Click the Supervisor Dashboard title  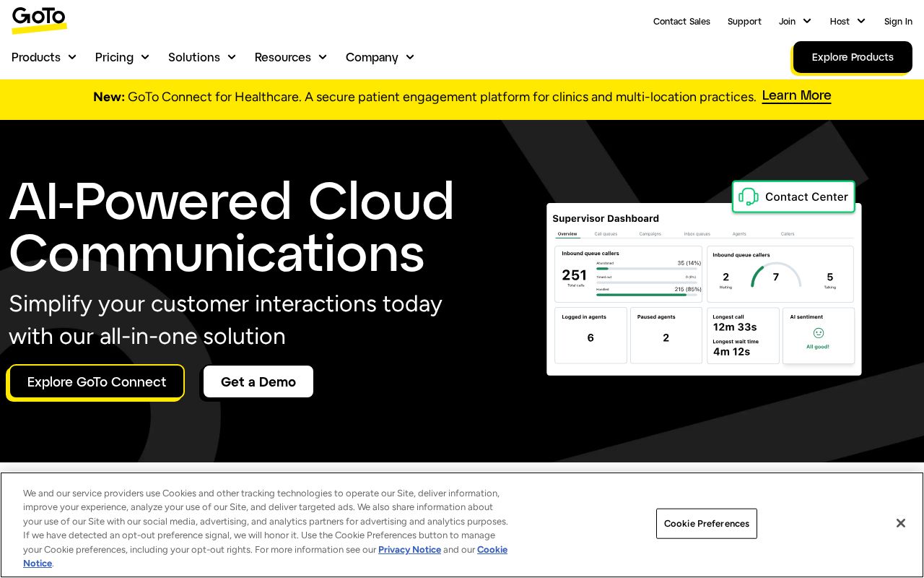(x=606, y=218)
